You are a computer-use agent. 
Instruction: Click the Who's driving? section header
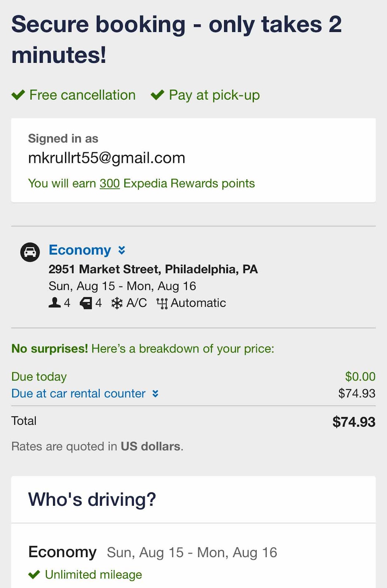click(92, 499)
